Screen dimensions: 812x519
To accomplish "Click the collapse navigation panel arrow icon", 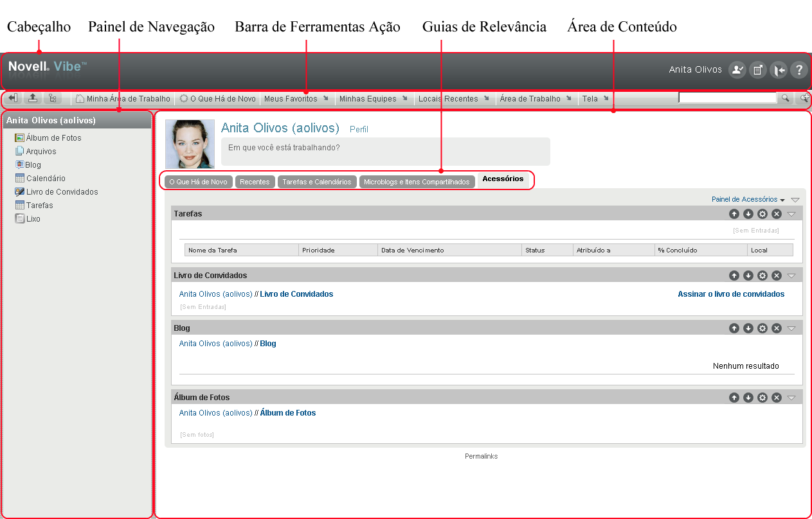I will click(13, 98).
